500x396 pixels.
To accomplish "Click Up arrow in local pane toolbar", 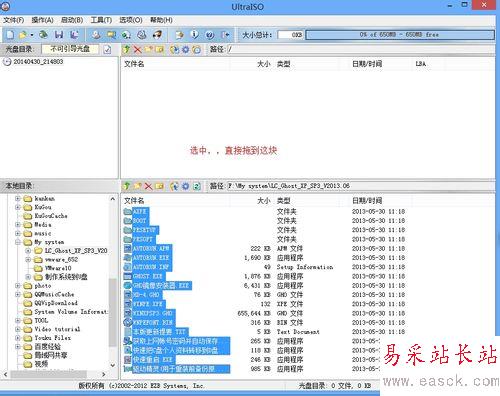I will tap(127, 186).
